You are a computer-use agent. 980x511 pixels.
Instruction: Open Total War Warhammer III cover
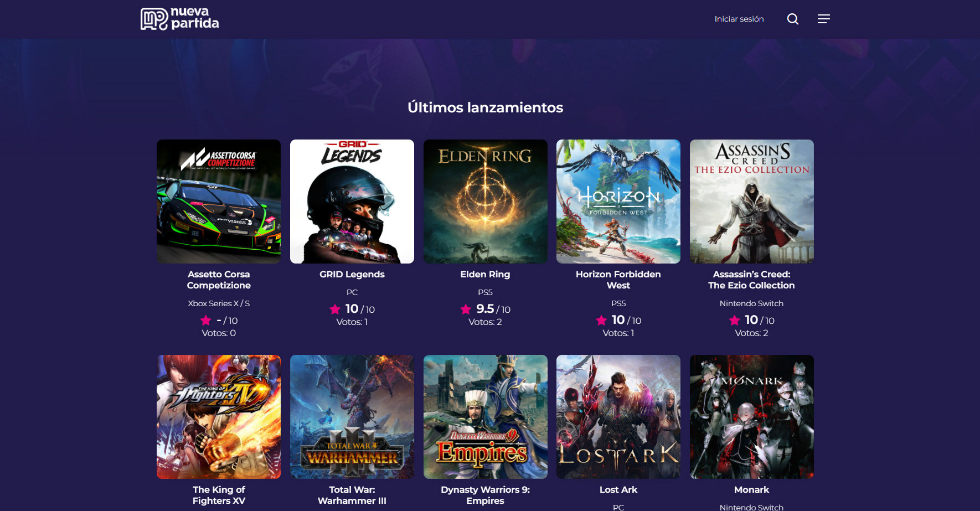click(x=352, y=417)
